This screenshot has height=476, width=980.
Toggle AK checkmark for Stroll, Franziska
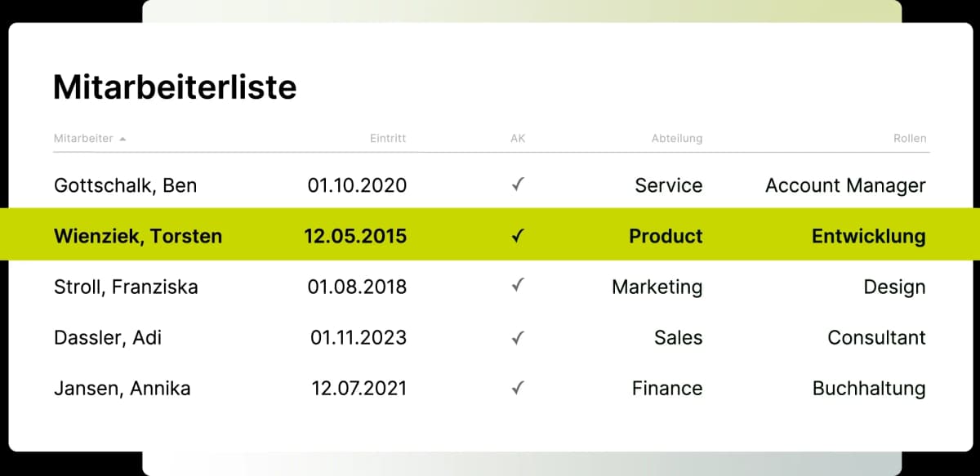(517, 287)
